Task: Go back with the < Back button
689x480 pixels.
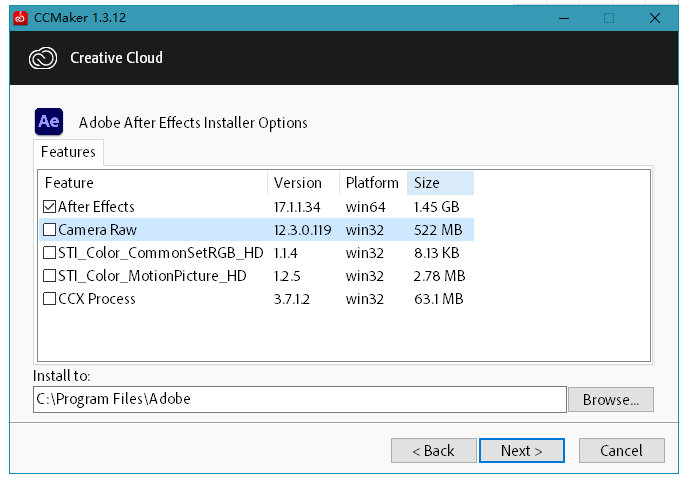Action: point(434,451)
